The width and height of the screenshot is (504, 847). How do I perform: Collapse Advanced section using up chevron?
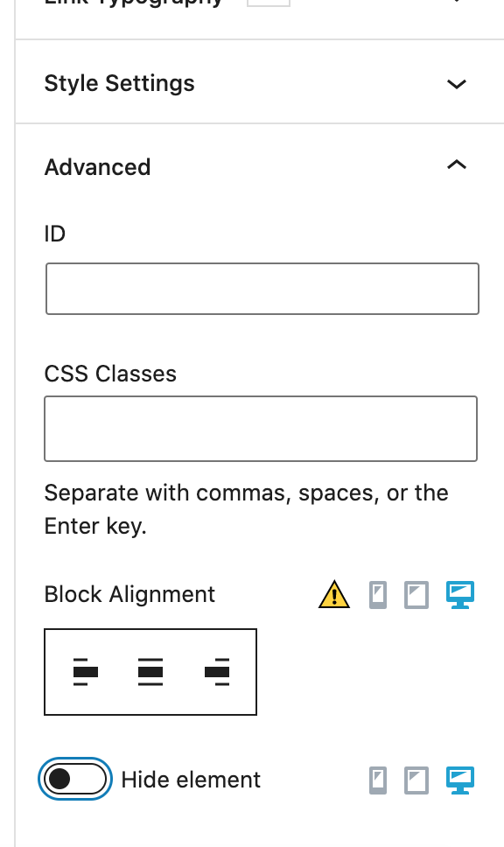tap(457, 164)
